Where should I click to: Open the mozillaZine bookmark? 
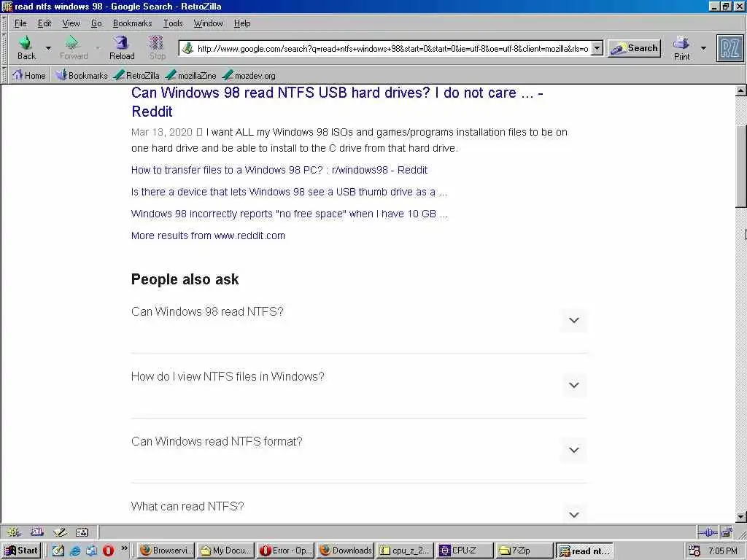coord(191,75)
